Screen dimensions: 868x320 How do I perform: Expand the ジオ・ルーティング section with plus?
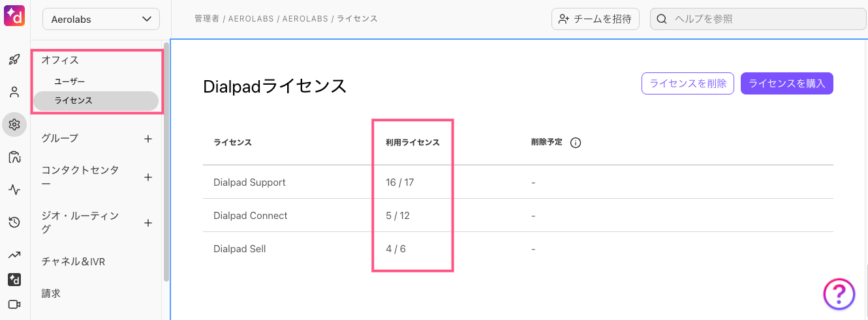148,223
